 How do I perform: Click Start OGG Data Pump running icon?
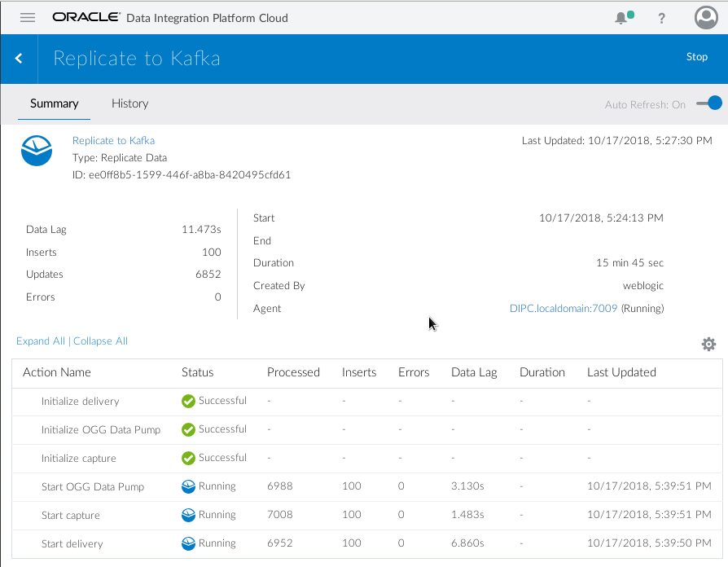coord(188,486)
